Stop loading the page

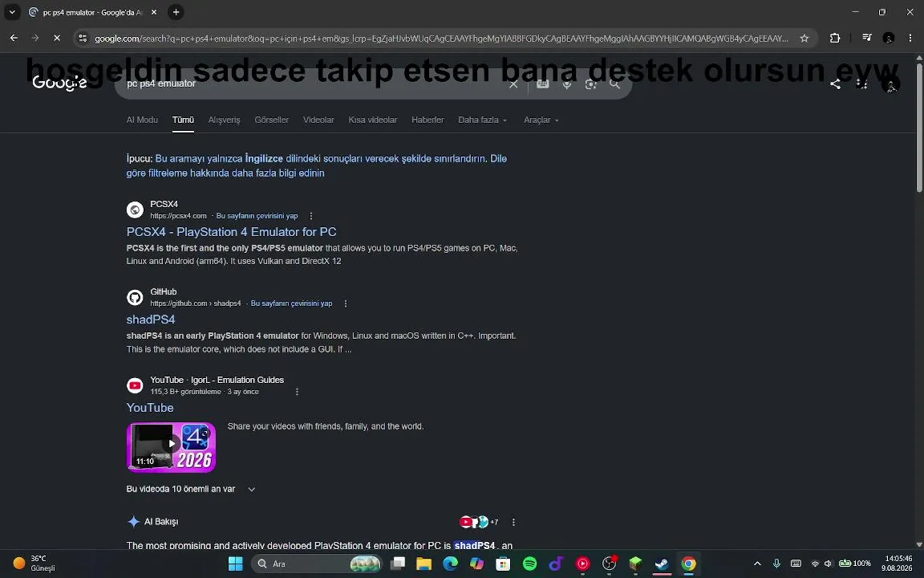tap(57, 39)
